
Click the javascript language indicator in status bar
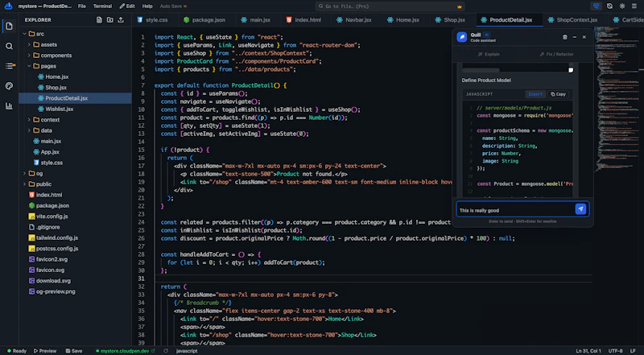[187, 351]
